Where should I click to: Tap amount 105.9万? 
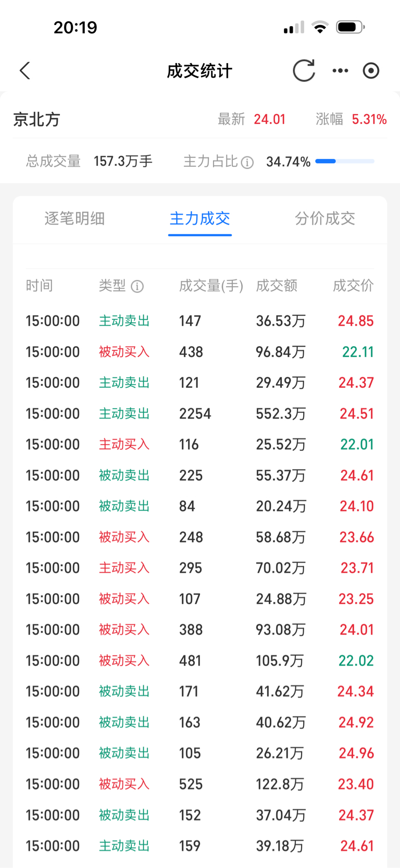point(280,661)
